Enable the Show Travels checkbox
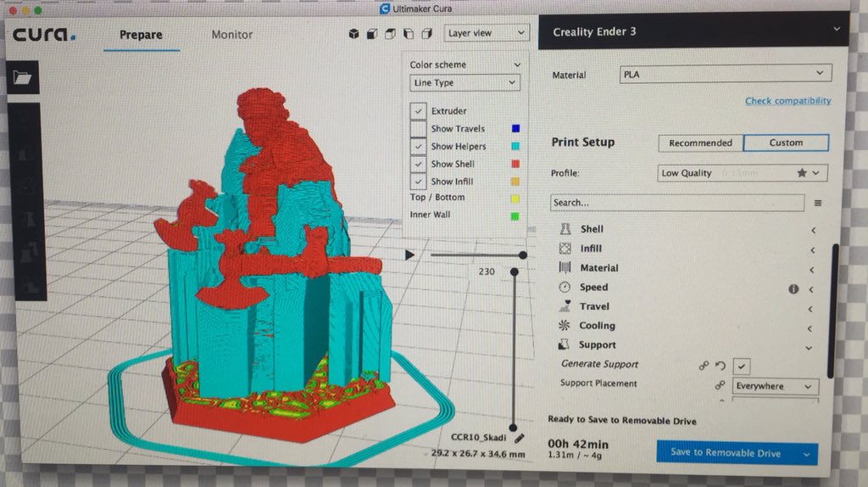 tap(419, 128)
